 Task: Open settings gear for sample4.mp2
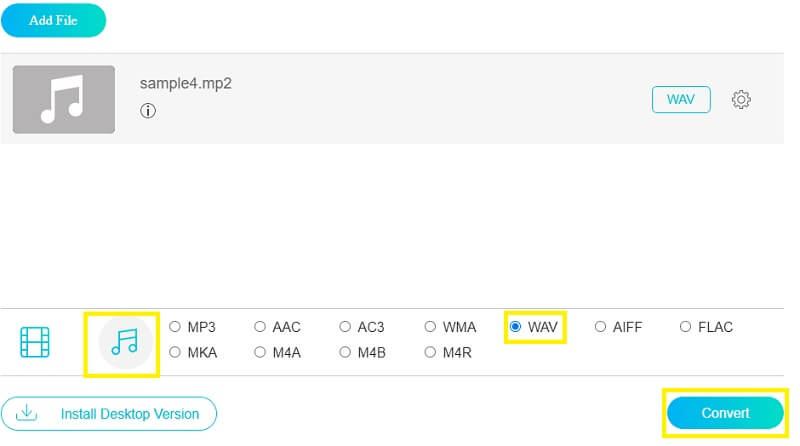(741, 100)
